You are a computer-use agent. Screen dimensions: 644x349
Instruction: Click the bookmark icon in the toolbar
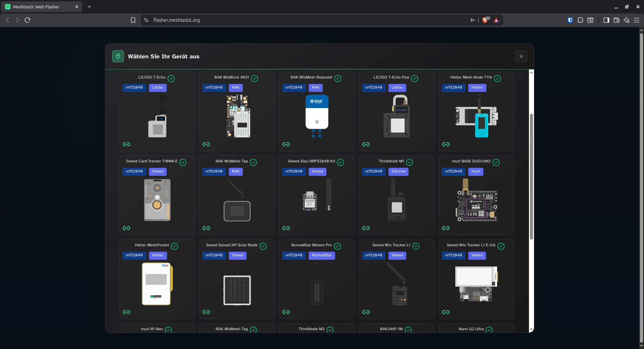133,20
